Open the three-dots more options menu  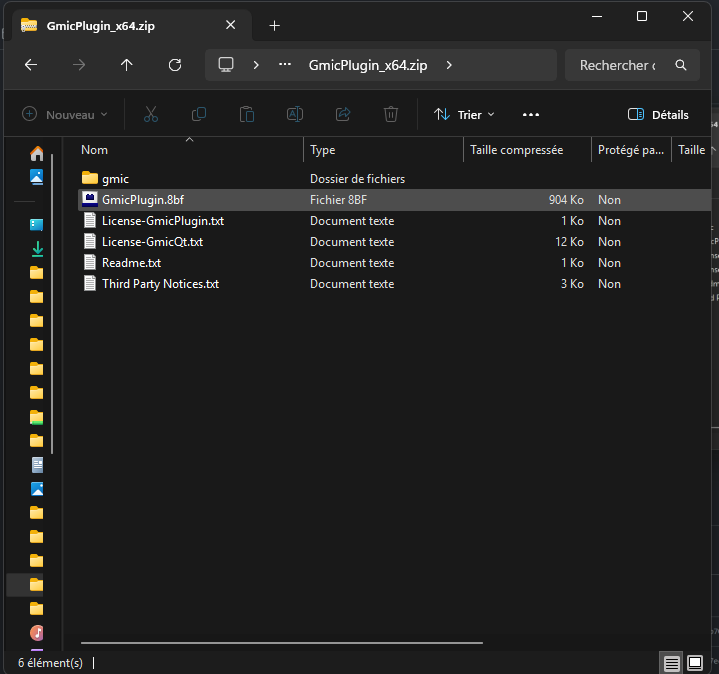coord(531,115)
